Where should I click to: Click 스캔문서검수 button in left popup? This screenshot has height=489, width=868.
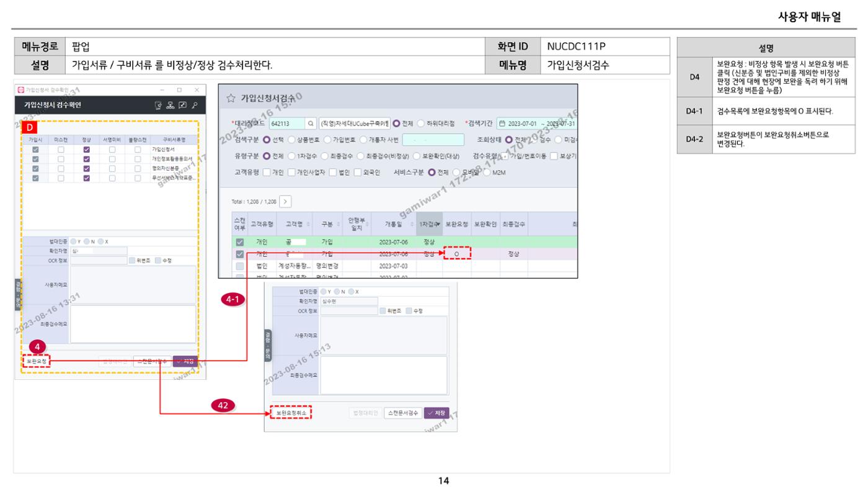[x=152, y=361]
